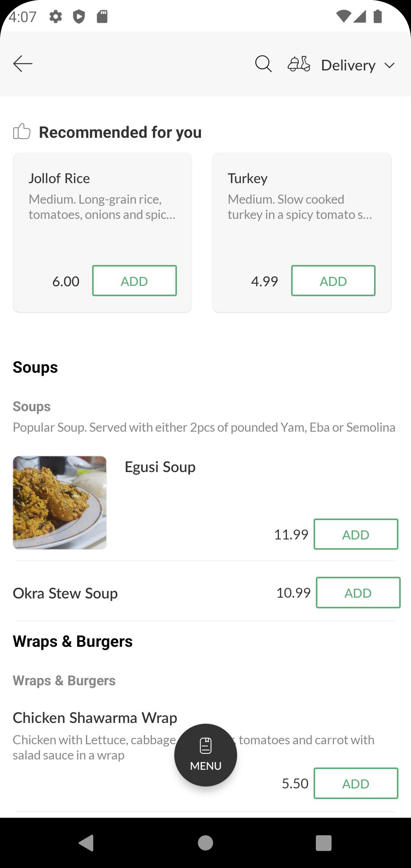View the Egusi Soup photo thumbnail
The width and height of the screenshot is (411, 868).
point(60,503)
